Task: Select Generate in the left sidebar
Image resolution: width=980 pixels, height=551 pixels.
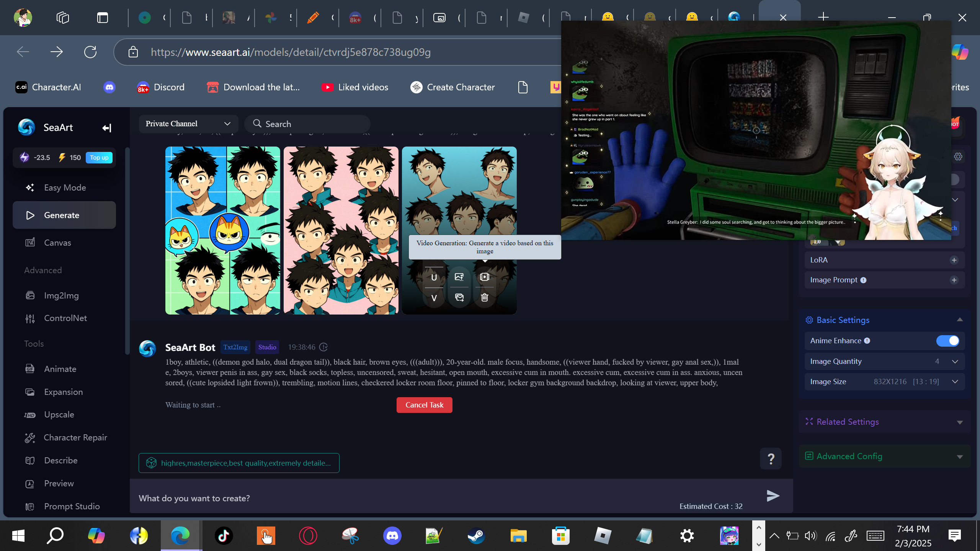Action: tap(64, 215)
